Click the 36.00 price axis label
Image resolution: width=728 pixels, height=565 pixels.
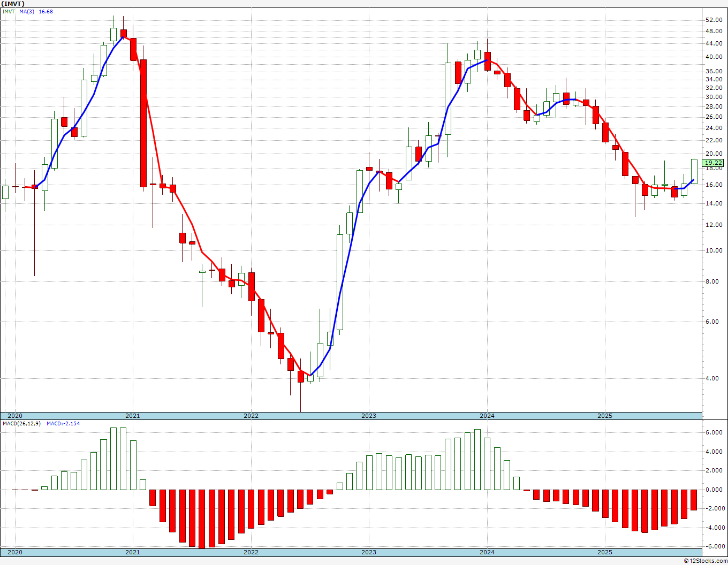(714, 71)
